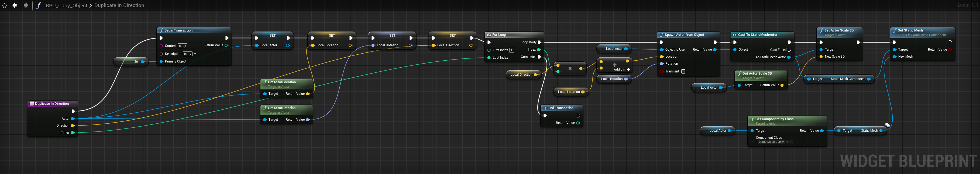Click the Local Direction variable getter node

coord(524,74)
